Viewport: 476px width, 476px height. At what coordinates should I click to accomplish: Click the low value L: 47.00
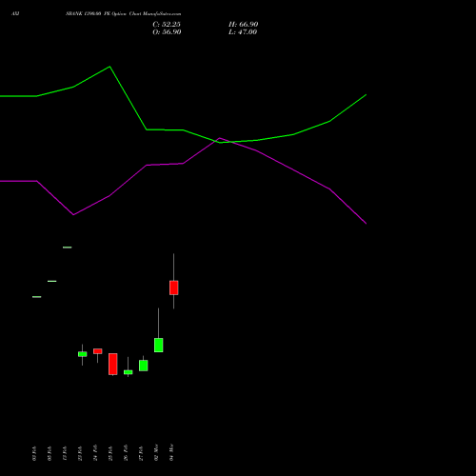point(243,32)
